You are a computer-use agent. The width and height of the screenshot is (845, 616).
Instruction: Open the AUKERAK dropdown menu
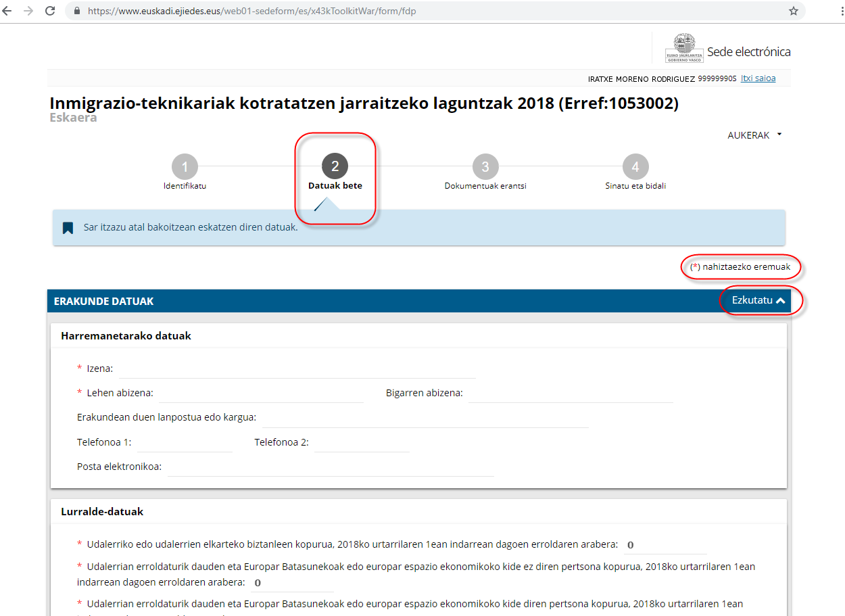[754, 135]
